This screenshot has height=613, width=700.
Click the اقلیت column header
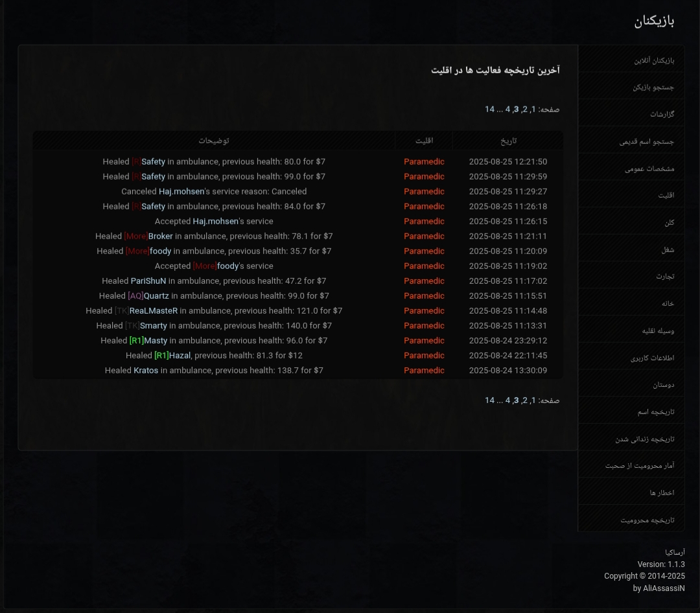click(x=424, y=141)
